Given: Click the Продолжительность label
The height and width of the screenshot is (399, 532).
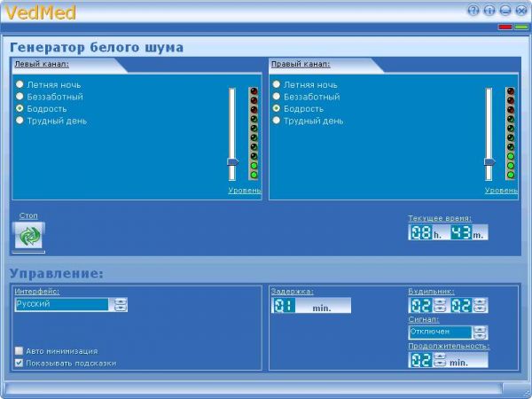Looking at the screenshot, I should coord(449,346).
